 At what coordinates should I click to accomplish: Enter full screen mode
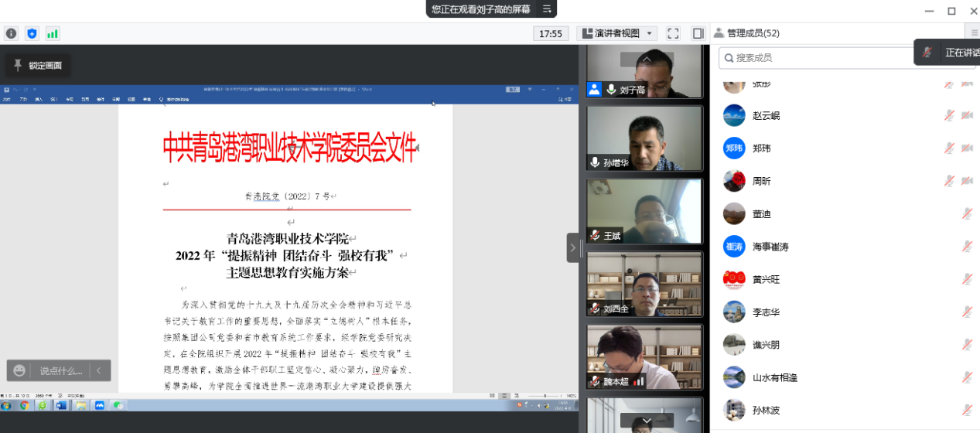[673, 33]
